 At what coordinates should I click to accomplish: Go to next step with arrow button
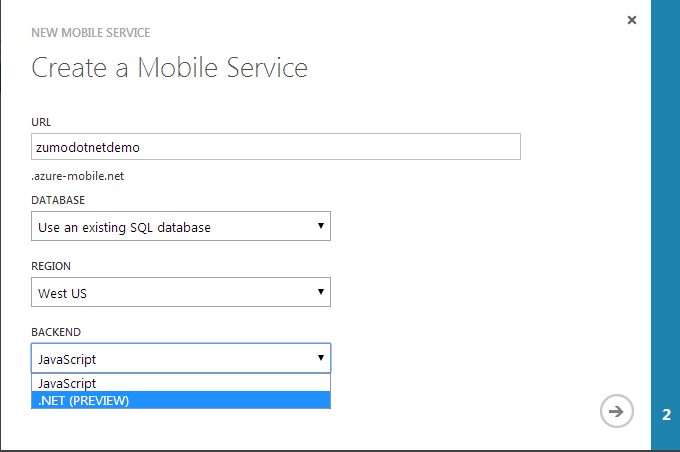click(616, 411)
